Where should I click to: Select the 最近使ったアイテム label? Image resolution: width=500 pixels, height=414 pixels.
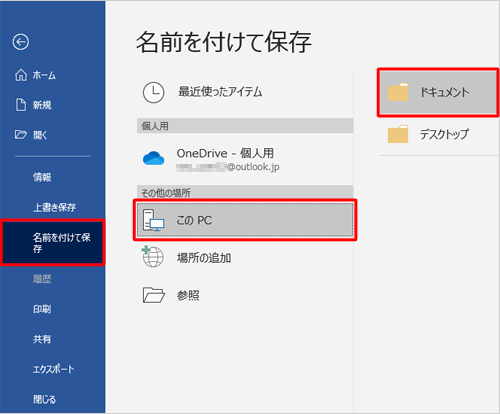[220, 92]
